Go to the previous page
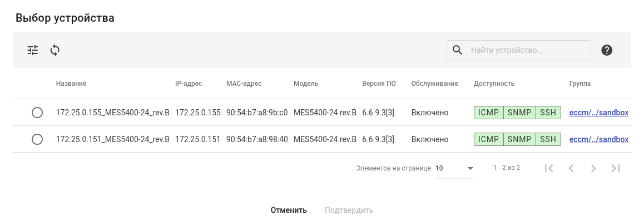 coord(571,168)
